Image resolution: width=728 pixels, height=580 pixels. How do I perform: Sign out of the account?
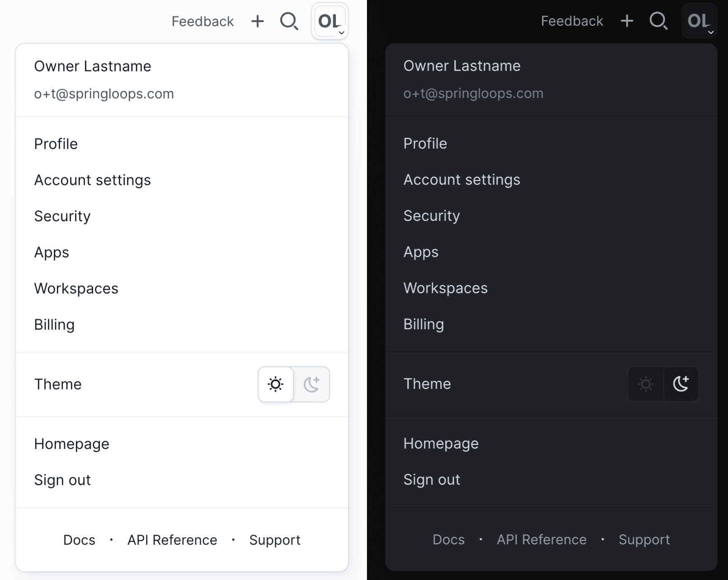pos(62,480)
